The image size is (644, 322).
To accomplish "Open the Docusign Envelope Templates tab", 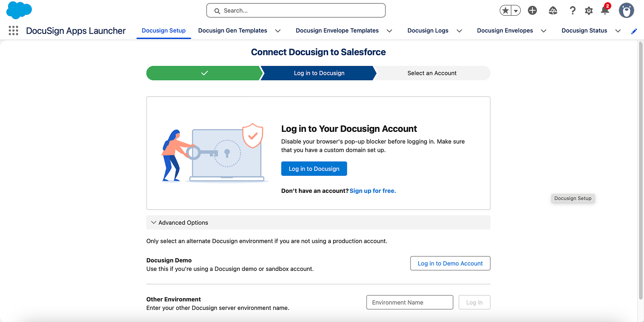I will (337, 30).
